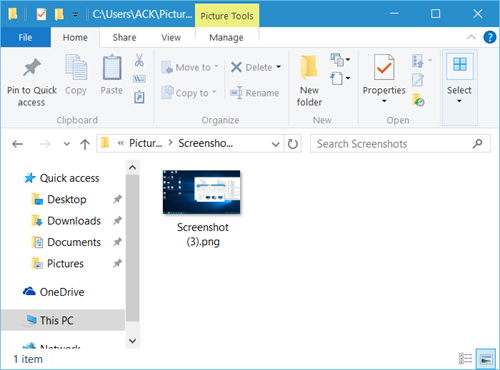Expand the address bar history dropdown
The width and height of the screenshot is (500, 370).
[x=275, y=144]
